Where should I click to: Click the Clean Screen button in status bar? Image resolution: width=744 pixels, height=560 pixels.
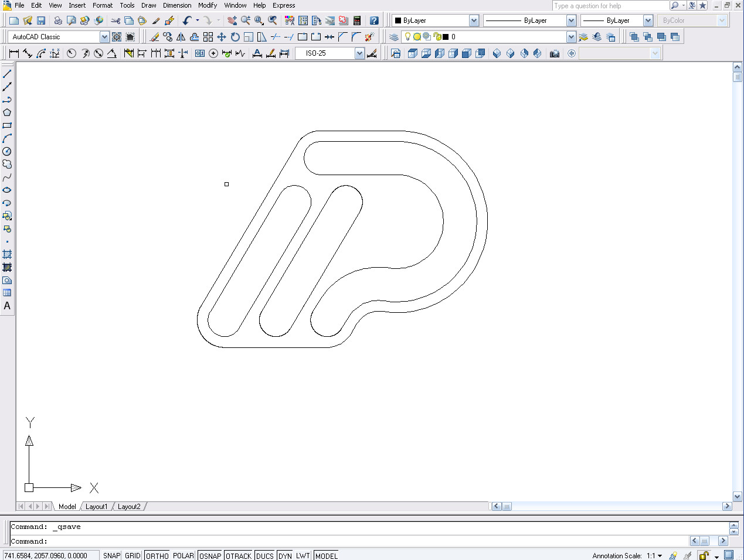(729, 555)
